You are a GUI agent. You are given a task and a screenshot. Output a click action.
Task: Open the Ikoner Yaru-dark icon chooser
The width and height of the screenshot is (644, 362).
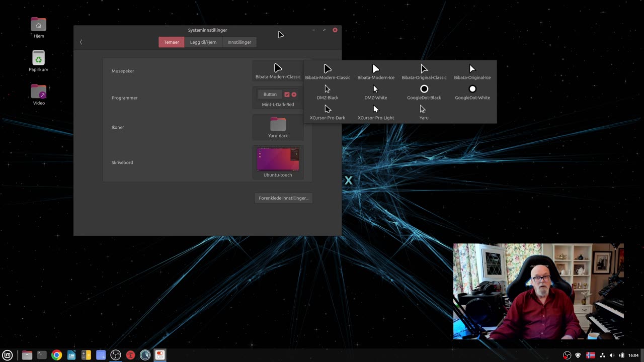pos(278,127)
